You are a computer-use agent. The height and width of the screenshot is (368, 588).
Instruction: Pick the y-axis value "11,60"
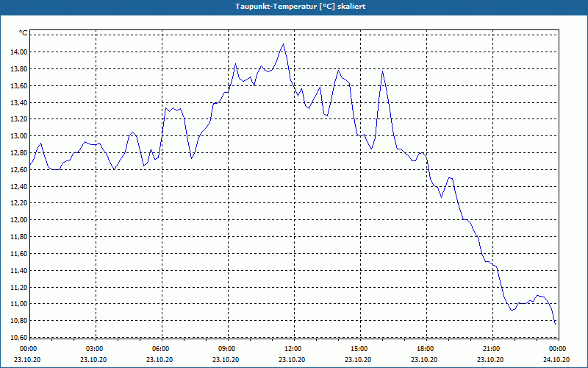pyautogui.click(x=19, y=254)
